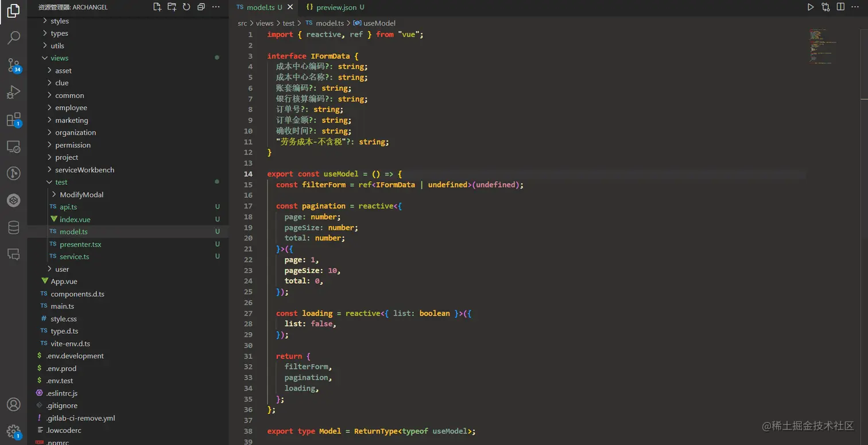Run the current file with play button
This screenshot has width=868, height=445.
811,7
